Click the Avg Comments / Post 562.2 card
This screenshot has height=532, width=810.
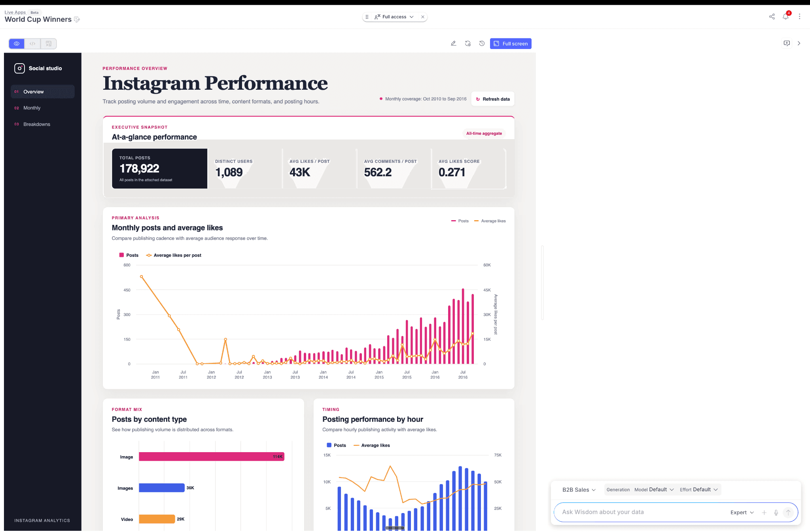[x=394, y=169]
